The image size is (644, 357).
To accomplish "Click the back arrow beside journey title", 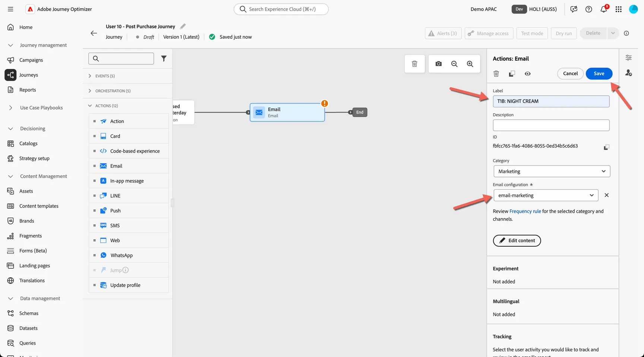I will [94, 33].
